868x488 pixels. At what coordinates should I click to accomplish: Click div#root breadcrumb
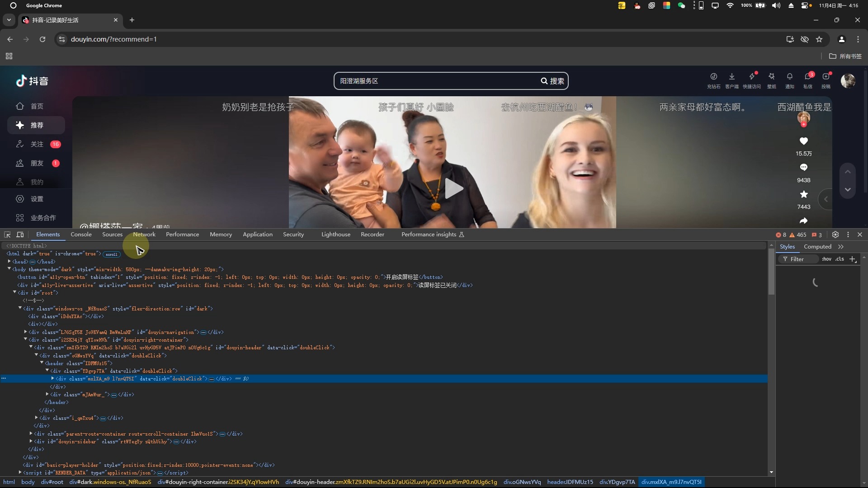pyautogui.click(x=52, y=482)
